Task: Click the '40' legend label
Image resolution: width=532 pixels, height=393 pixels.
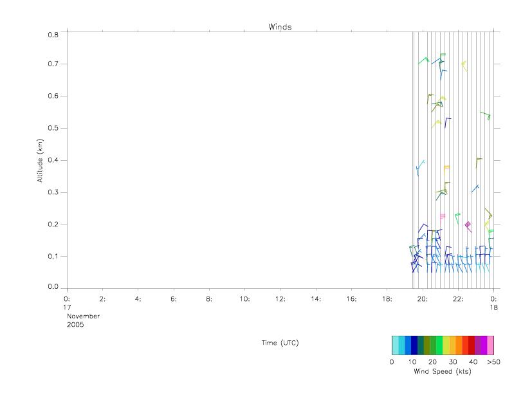Action: (473, 361)
